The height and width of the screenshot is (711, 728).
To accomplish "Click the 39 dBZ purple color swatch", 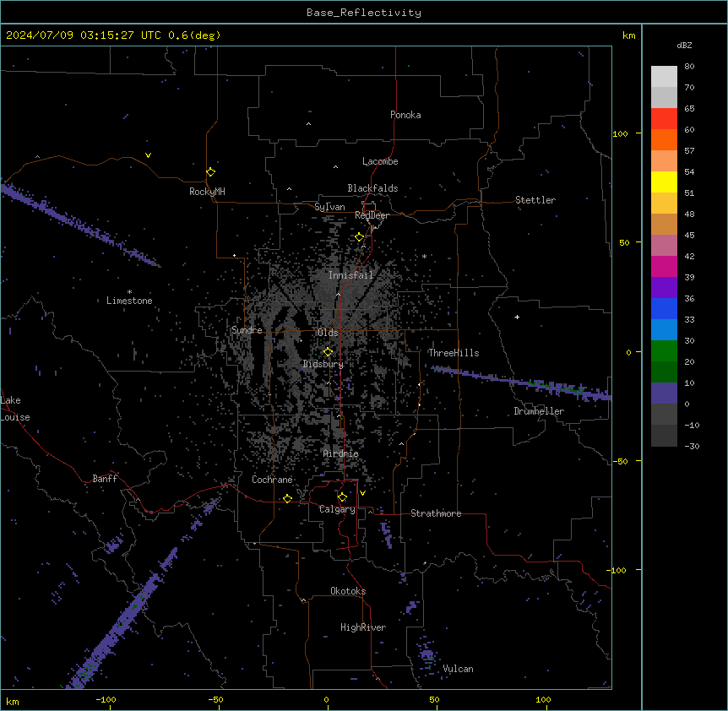I will click(664, 288).
